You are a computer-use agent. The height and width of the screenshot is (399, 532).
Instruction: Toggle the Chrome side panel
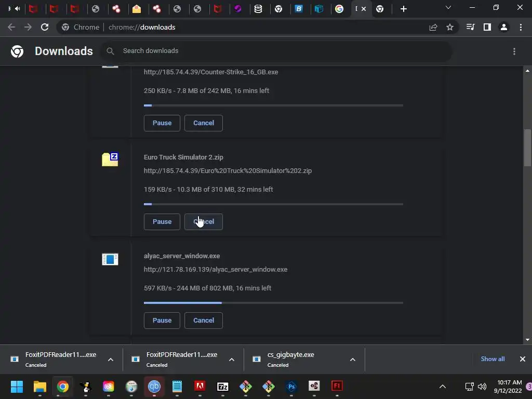pos(487,27)
